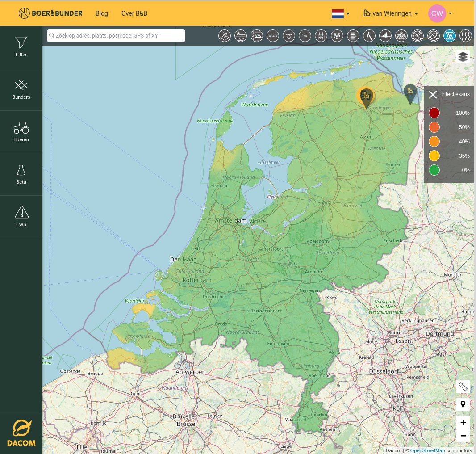Activate the heat waves layer icon
Image resolution: width=476 pixels, height=454 pixels.
[466, 36]
